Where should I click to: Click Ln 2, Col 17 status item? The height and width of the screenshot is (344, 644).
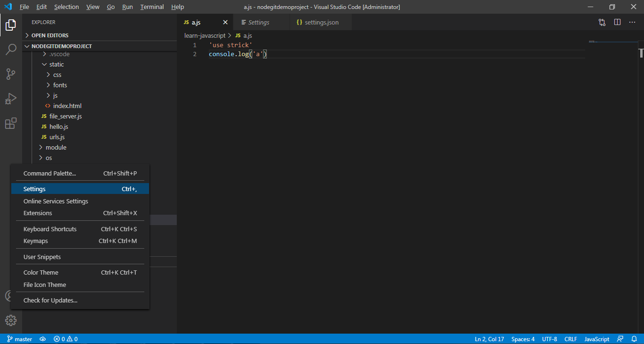coord(489,339)
